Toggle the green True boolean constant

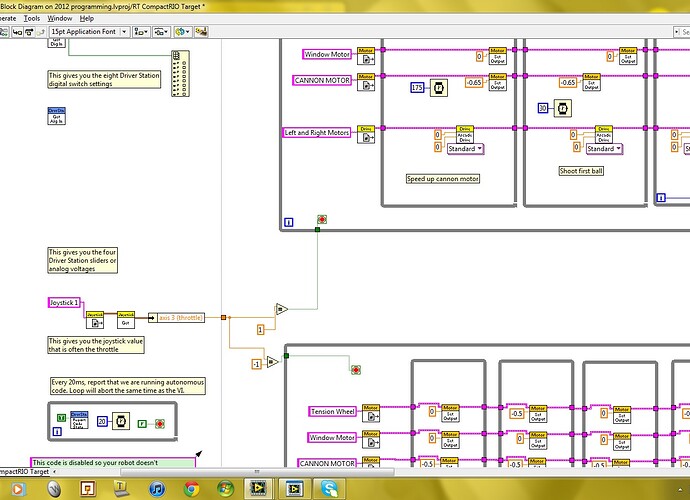click(x=62, y=418)
